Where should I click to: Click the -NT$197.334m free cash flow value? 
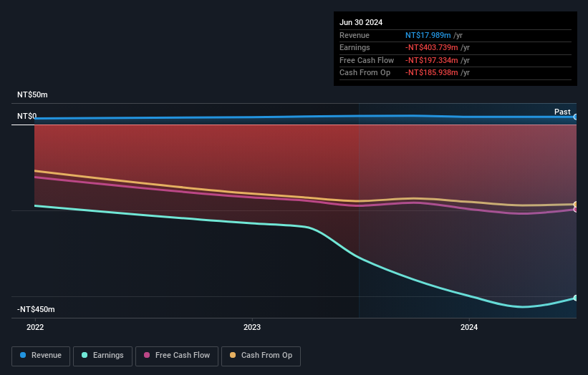click(432, 60)
